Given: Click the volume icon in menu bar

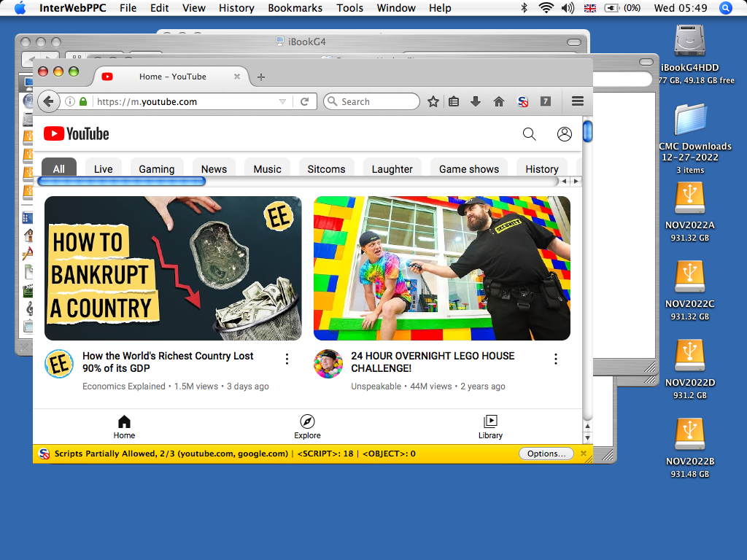Looking at the screenshot, I should pyautogui.click(x=568, y=8).
